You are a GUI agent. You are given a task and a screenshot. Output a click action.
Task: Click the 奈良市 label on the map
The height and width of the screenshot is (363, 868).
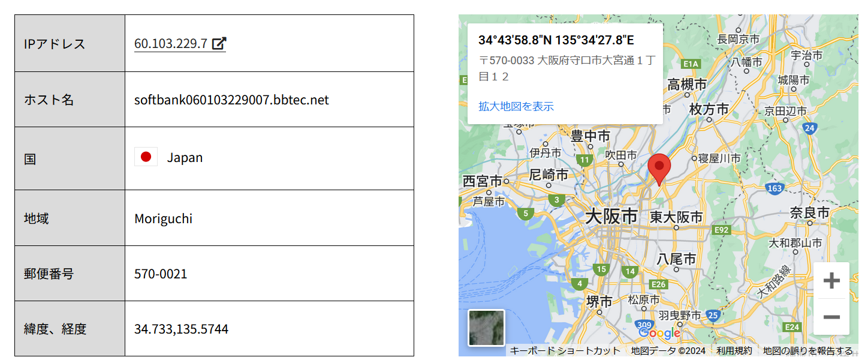(x=809, y=212)
